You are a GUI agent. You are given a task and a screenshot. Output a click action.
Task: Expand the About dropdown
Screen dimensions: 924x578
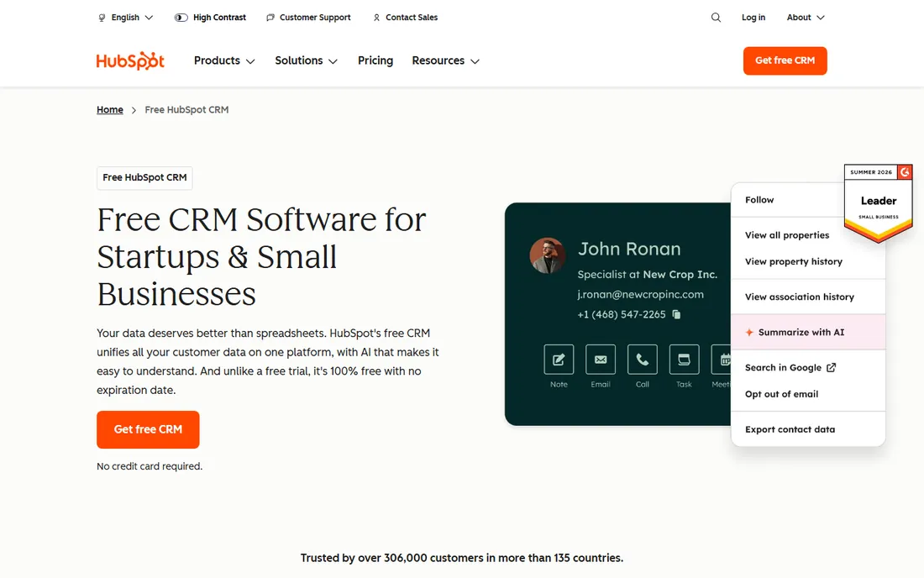tap(806, 18)
